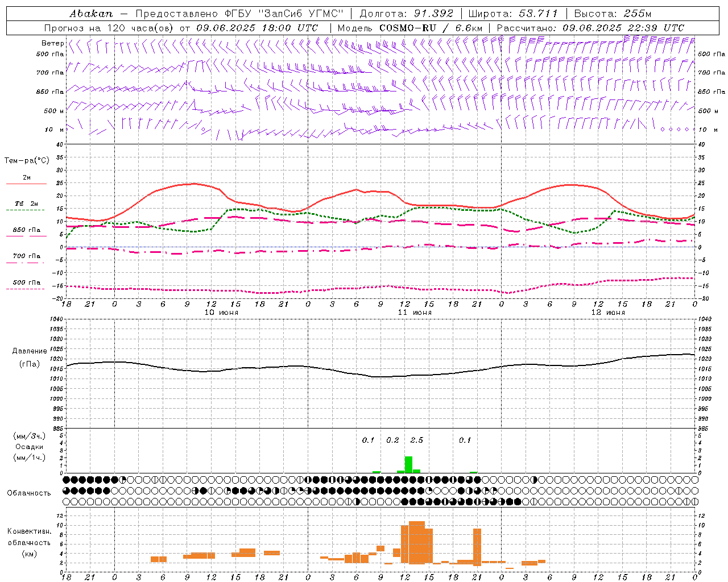
Task: Click the (мм/3ч.) unit label
Action: [x=30, y=436]
